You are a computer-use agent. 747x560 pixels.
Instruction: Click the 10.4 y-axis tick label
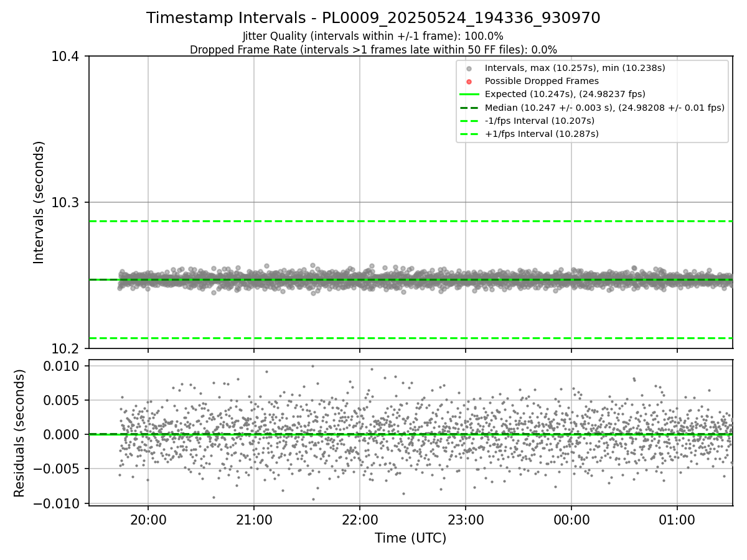click(x=66, y=57)
